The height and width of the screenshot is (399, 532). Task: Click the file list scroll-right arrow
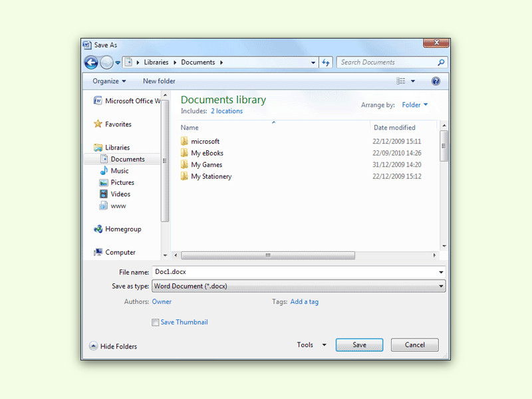click(434, 255)
